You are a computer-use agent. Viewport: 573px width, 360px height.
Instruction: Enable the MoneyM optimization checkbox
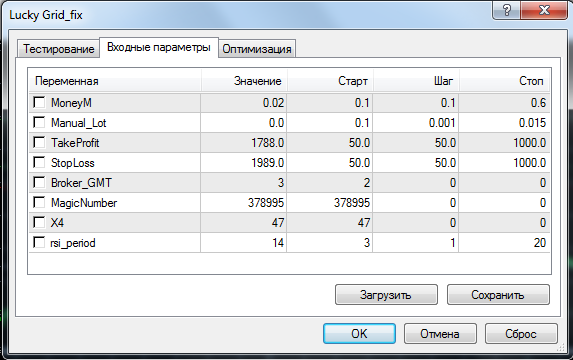click(x=39, y=102)
